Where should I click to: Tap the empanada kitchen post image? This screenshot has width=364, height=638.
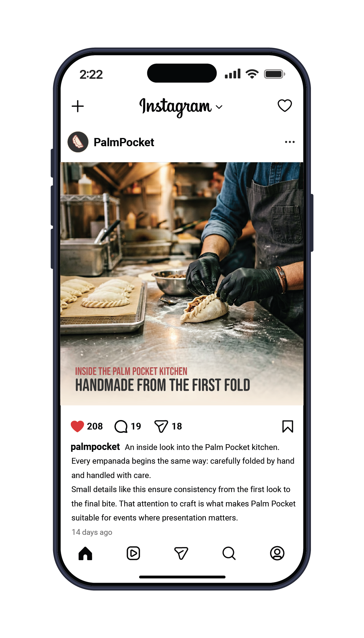click(182, 284)
